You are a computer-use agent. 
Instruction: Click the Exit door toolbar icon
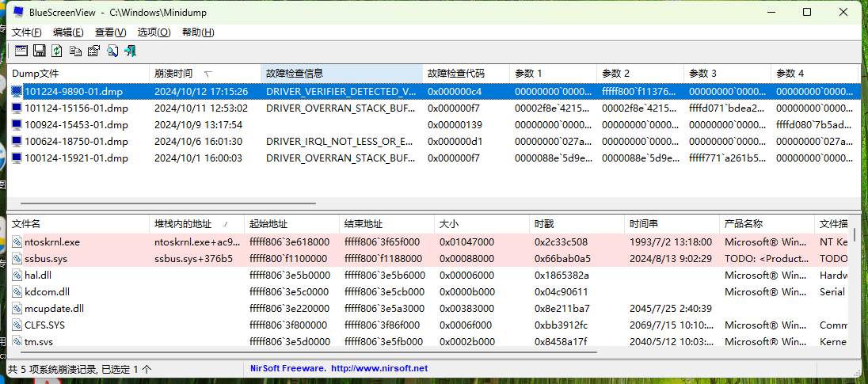point(131,51)
